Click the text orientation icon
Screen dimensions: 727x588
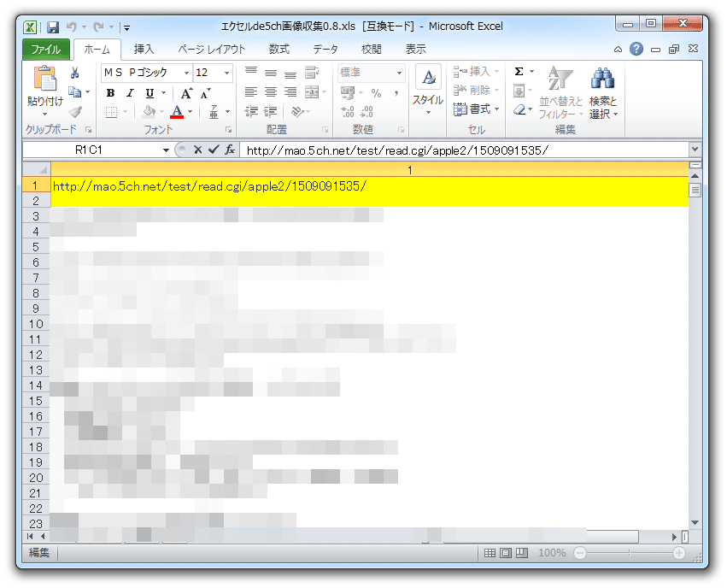[x=297, y=111]
